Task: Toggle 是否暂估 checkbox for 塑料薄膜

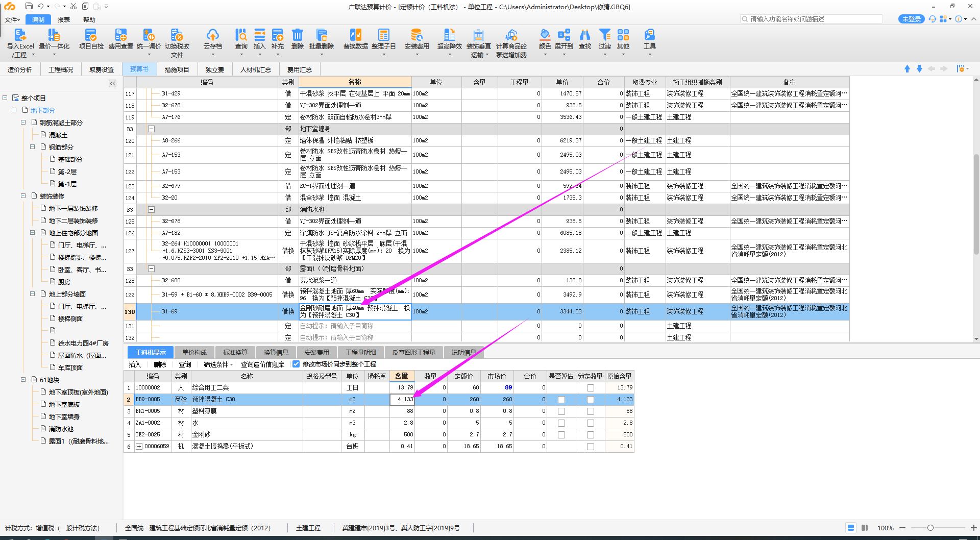Action: point(561,411)
